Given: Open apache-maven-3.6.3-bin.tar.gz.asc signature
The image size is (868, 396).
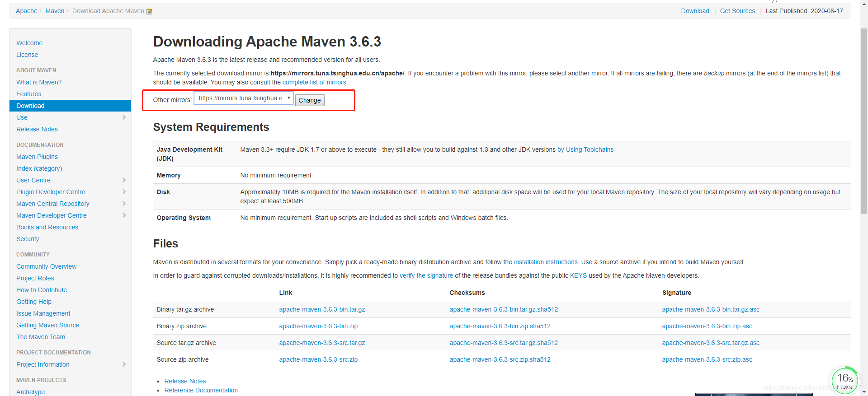Looking at the screenshot, I should click(x=711, y=309).
